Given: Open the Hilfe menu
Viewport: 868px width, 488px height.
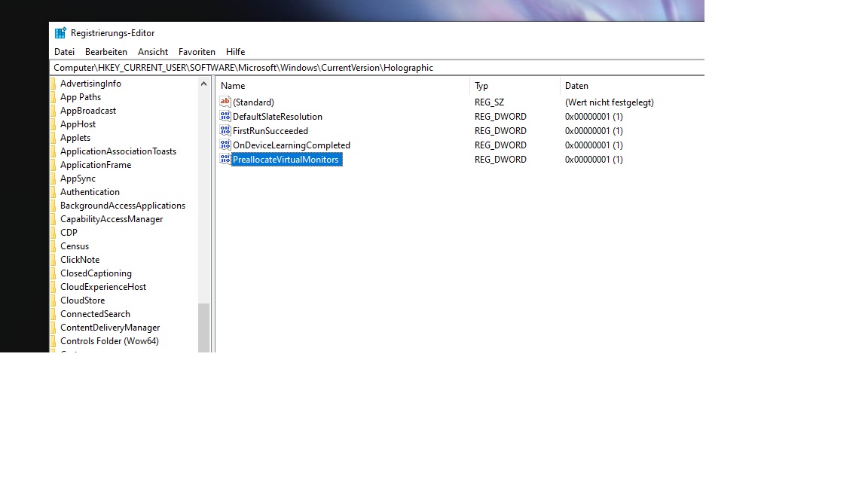Looking at the screenshot, I should [235, 51].
